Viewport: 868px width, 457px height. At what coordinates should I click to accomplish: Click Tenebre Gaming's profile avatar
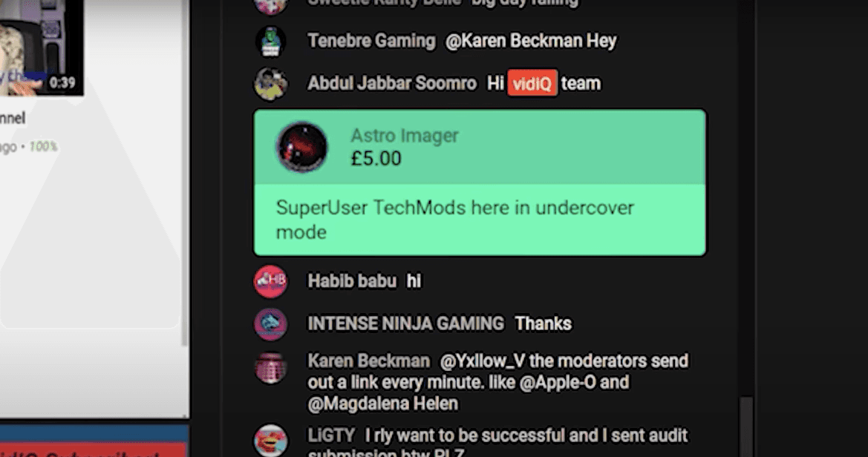tap(271, 42)
